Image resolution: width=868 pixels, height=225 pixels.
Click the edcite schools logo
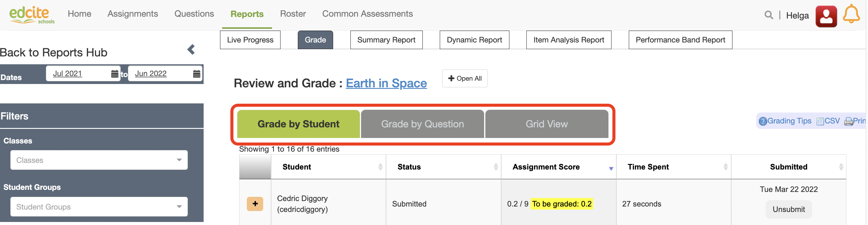[x=32, y=15]
